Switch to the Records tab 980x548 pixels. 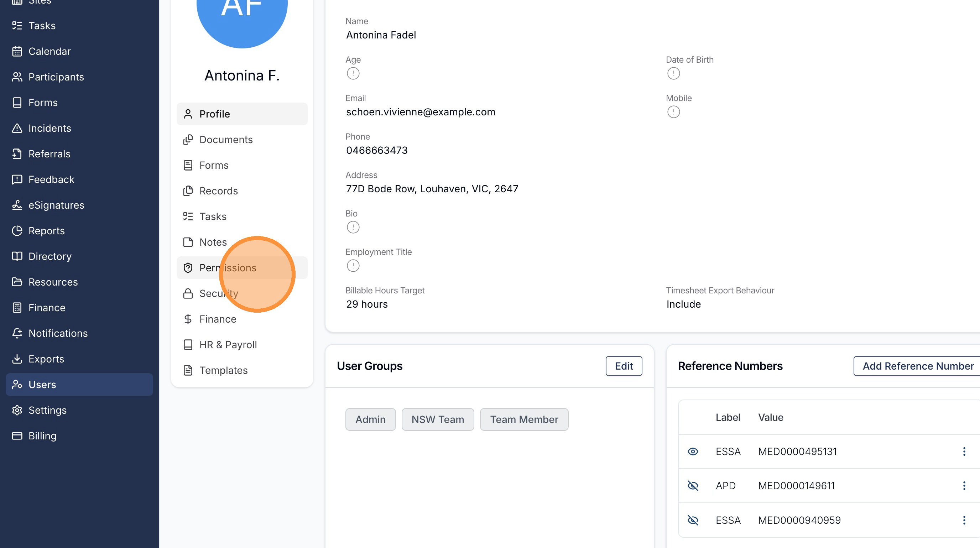point(242,191)
